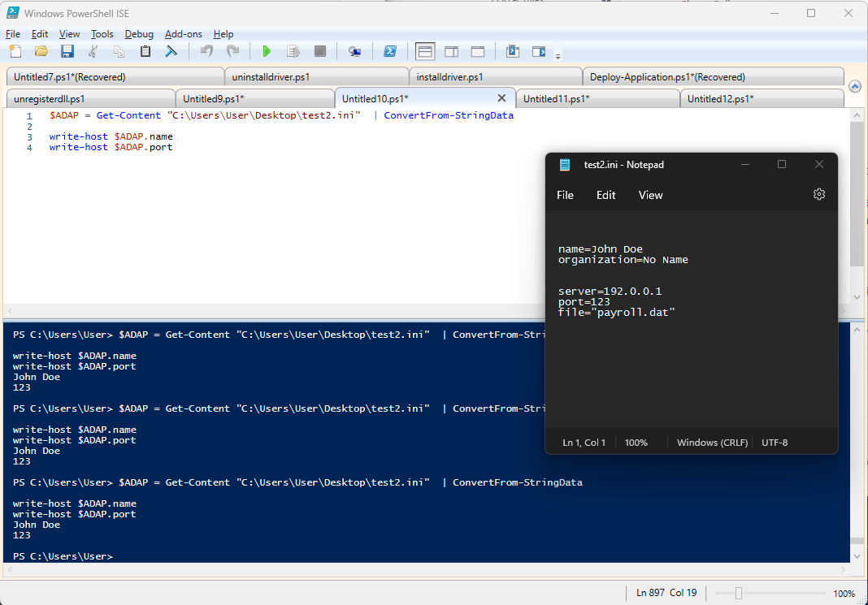Switch to the Untitled11.ps1* tab
This screenshot has height=605, width=868.
(x=598, y=99)
